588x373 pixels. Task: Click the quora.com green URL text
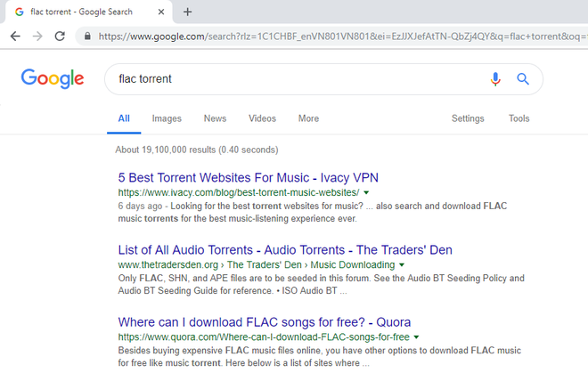(x=264, y=337)
